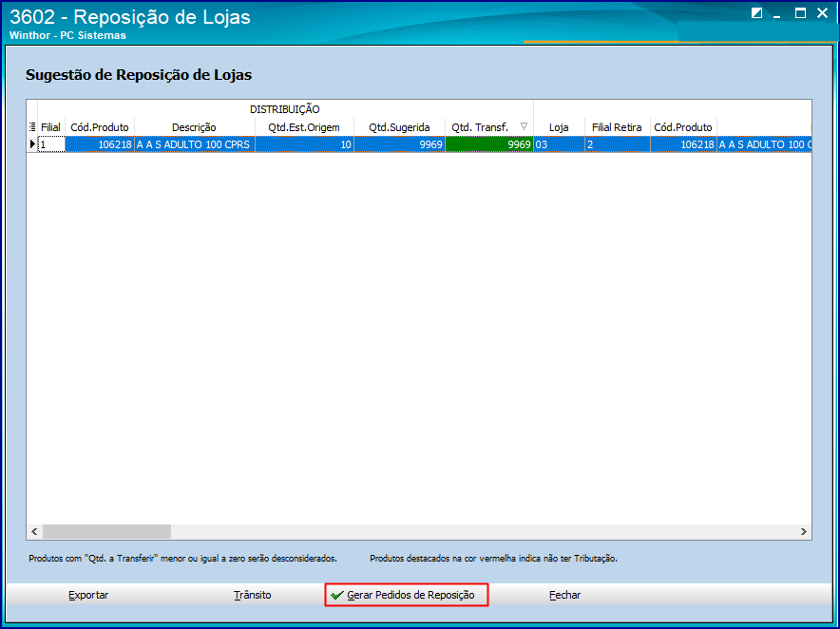Click the DISTRIBUIÇÃO band header

[285, 109]
